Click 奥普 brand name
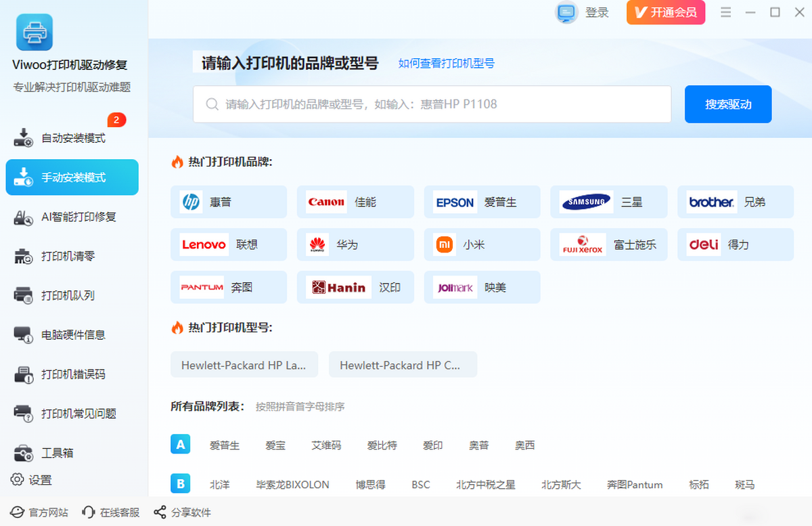The width and height of the screenshot is (812, 526). pyautogui.click(x=479, y=445)
